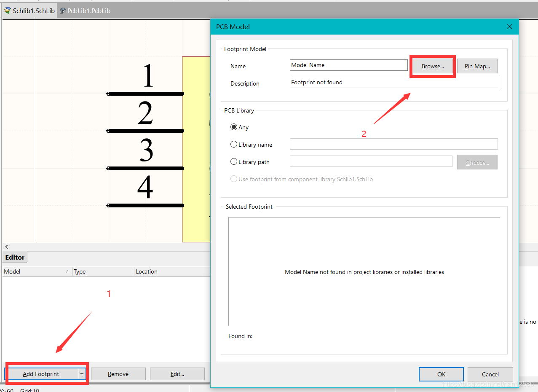Click the Edit model button
This screenshot has width=538, height=392.
coord(177,374)
